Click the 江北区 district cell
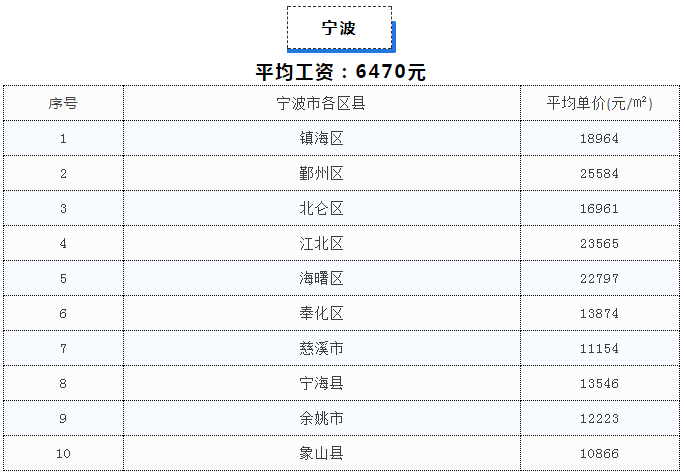 pyautogui.click(x=321, y=243)
